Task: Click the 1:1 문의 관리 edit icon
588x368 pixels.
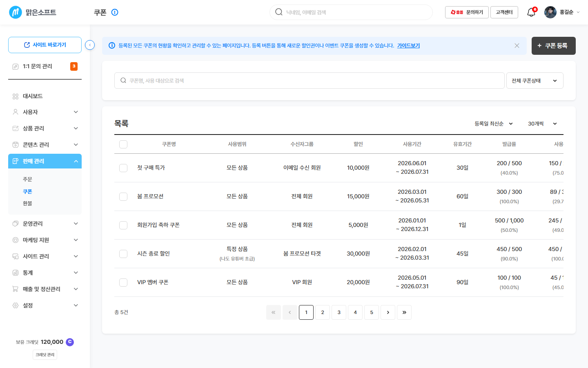Action: tap(16, 67)
